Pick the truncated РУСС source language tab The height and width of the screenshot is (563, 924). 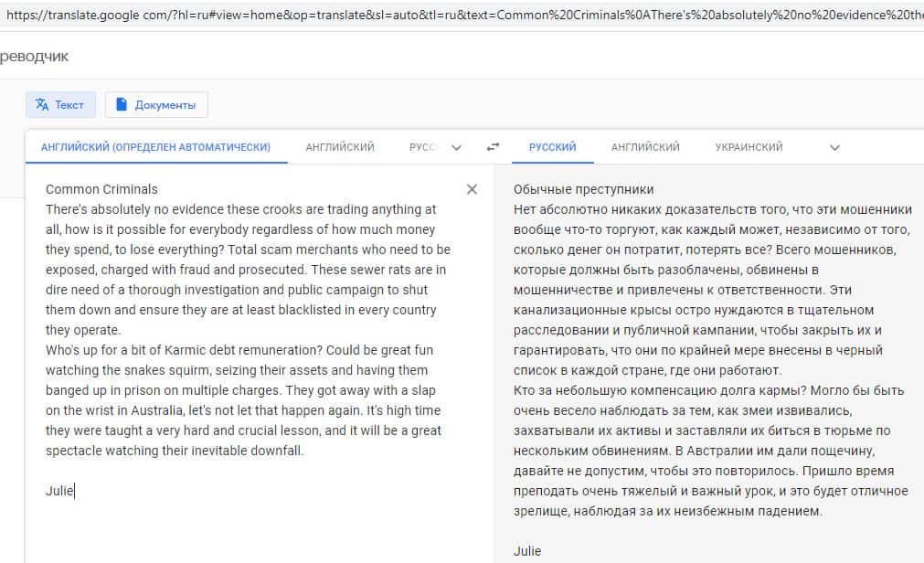pos(423,147)
